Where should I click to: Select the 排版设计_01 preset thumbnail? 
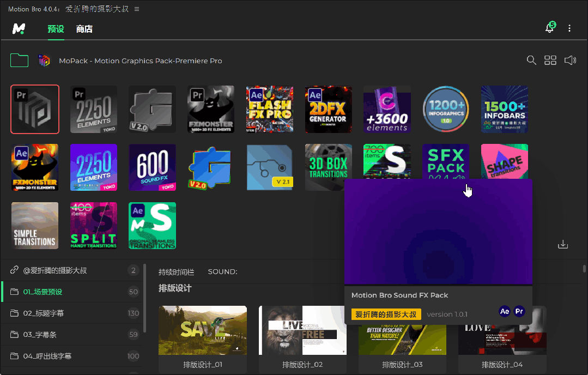pos(203,330)
